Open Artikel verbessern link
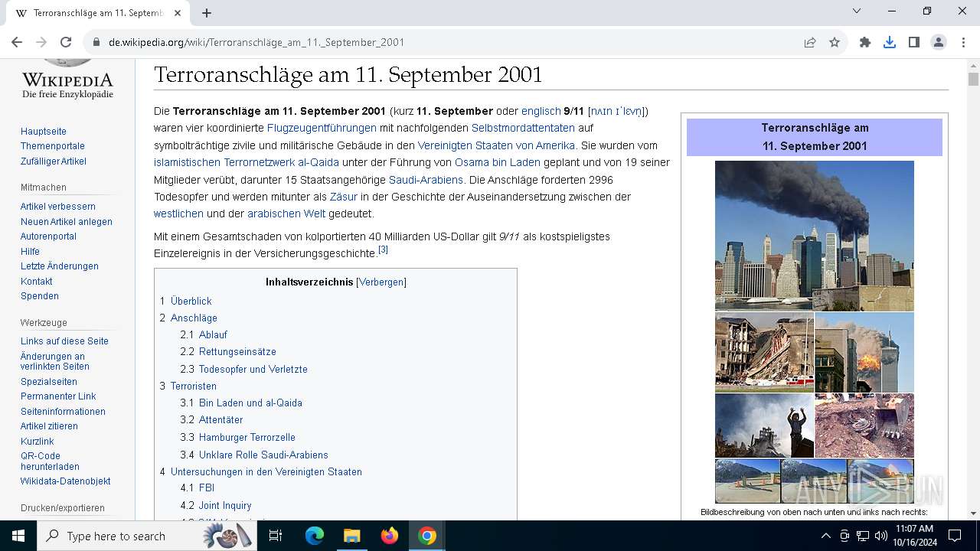This screenshot has width=980, height=551. (x=58, y=207)
